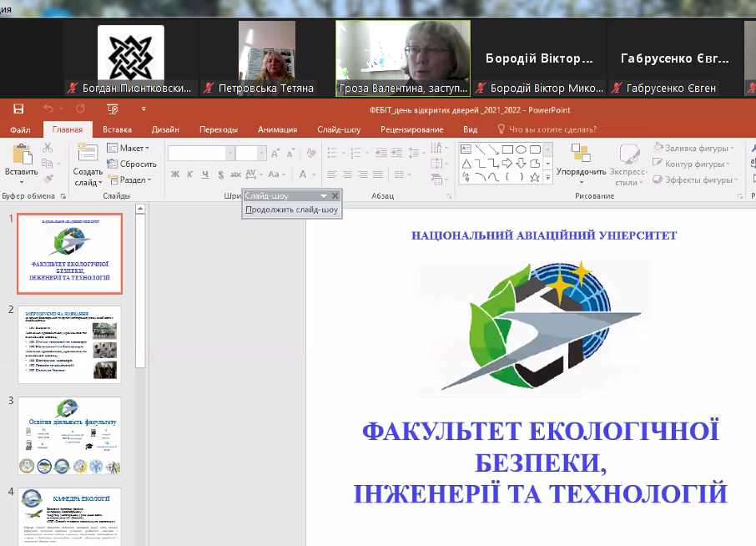Image resolution: width=756 pixels, height=546 pixels.
Task: Open the Вставка ribbon tab
Action: [117, 129]
